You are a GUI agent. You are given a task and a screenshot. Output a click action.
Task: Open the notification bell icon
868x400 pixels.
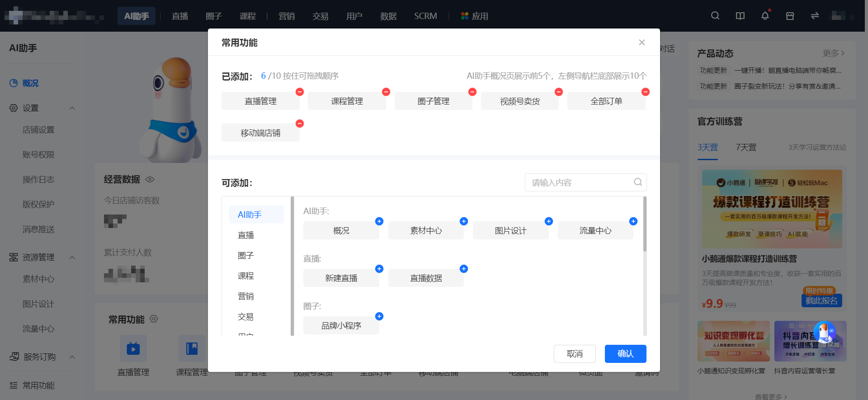point(765,16)
